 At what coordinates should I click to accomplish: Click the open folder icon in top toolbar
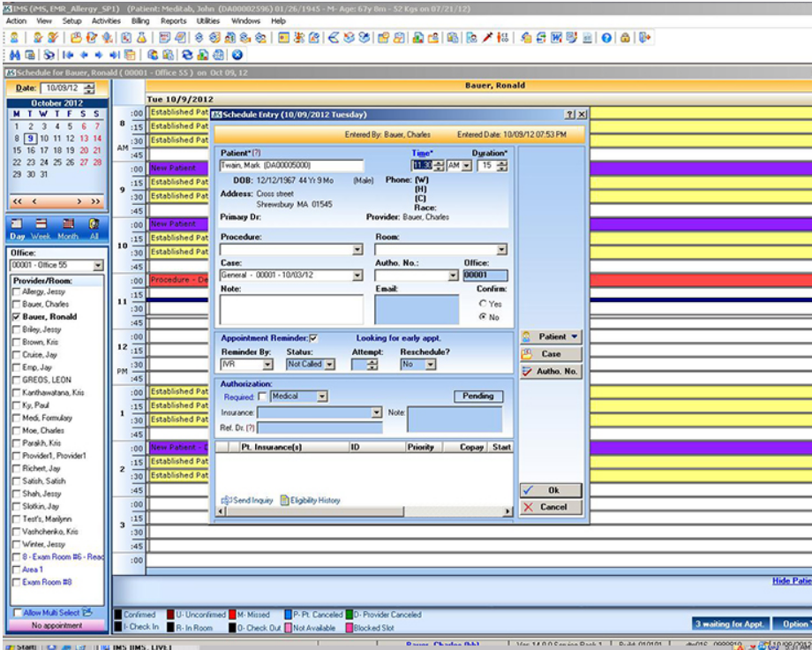[x=76, y=37]
